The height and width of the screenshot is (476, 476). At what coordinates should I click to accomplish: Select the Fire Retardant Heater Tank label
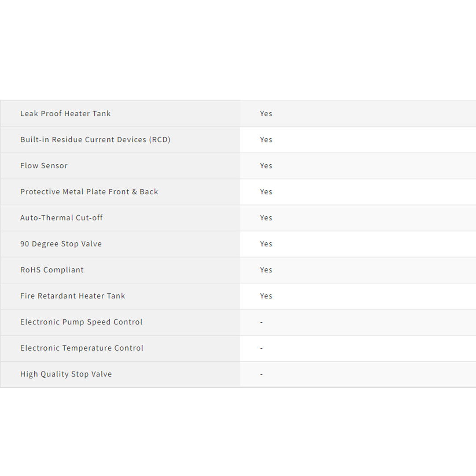click(73, 296)
